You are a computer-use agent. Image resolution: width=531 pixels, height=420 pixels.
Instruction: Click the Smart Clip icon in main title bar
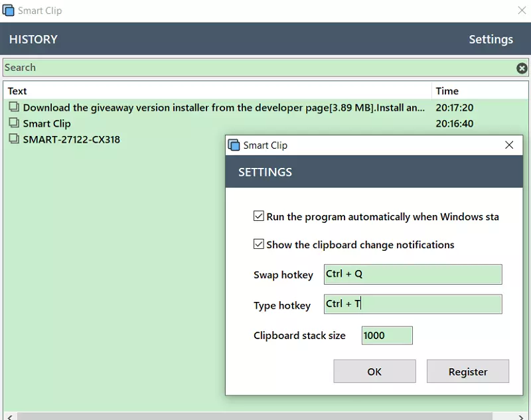pyautogui.click(x=9, y=11)
